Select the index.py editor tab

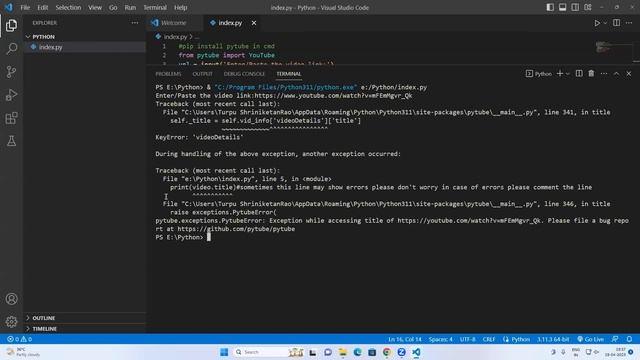point(230,23)
